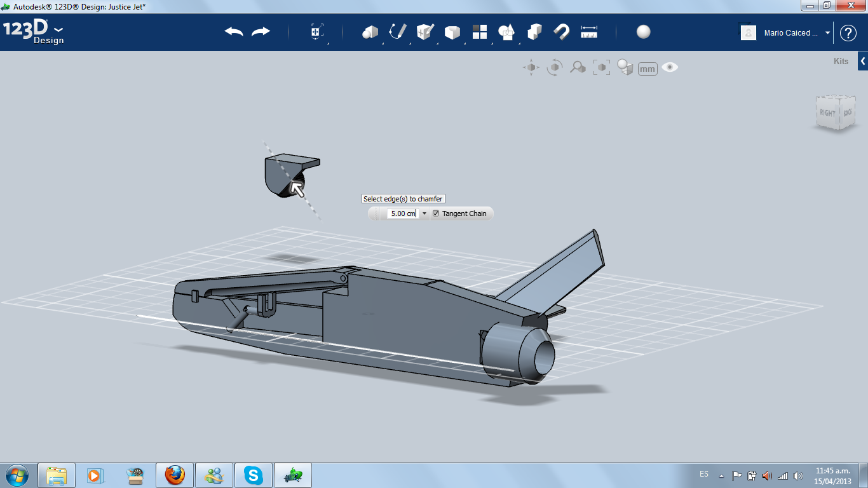This screenshot has width=868, height=488.
Task: Click the 123D Design taskbar button
Action: coord(293,475)
